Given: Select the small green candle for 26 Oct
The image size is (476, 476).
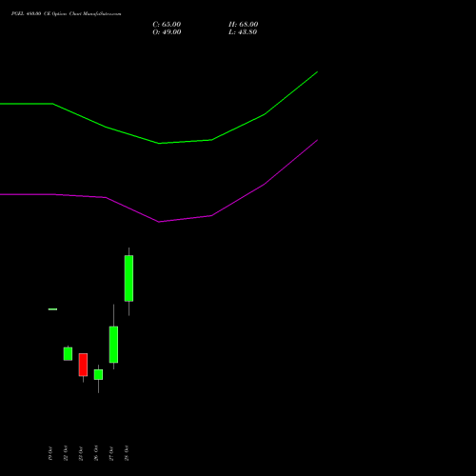Looking at the screenshot, I should pos(98,374).
